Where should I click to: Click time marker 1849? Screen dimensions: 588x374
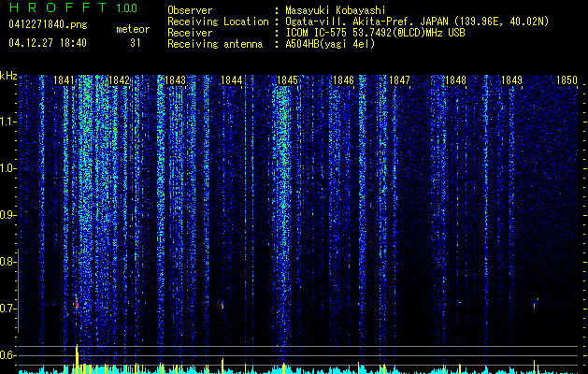(511, 80)
